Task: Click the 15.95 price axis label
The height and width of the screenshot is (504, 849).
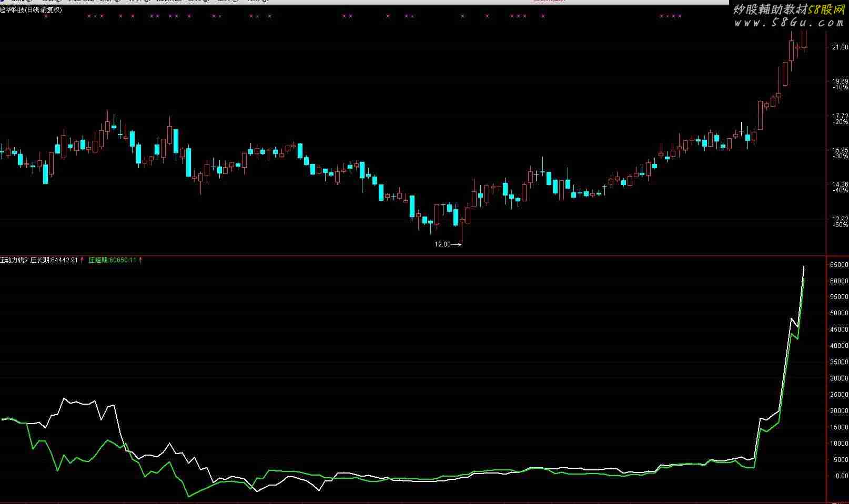Action: pos(840,150)
